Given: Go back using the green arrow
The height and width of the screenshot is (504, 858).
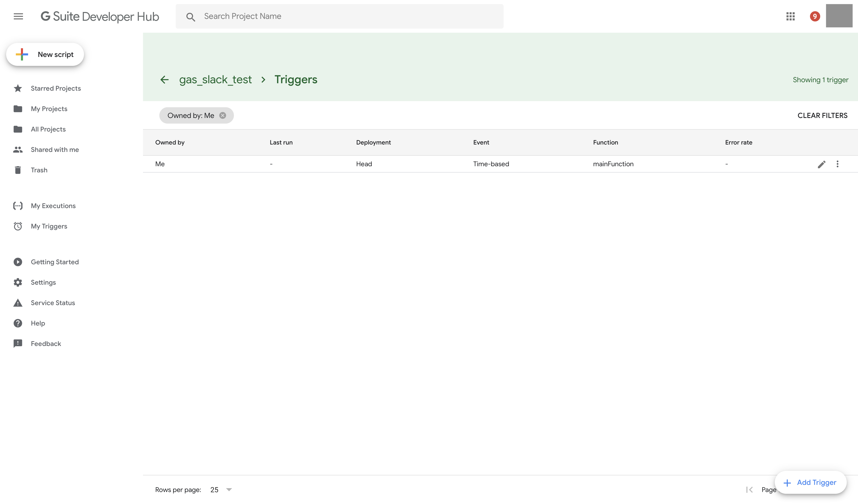Looking at the screenshot, I should point(164,80).
